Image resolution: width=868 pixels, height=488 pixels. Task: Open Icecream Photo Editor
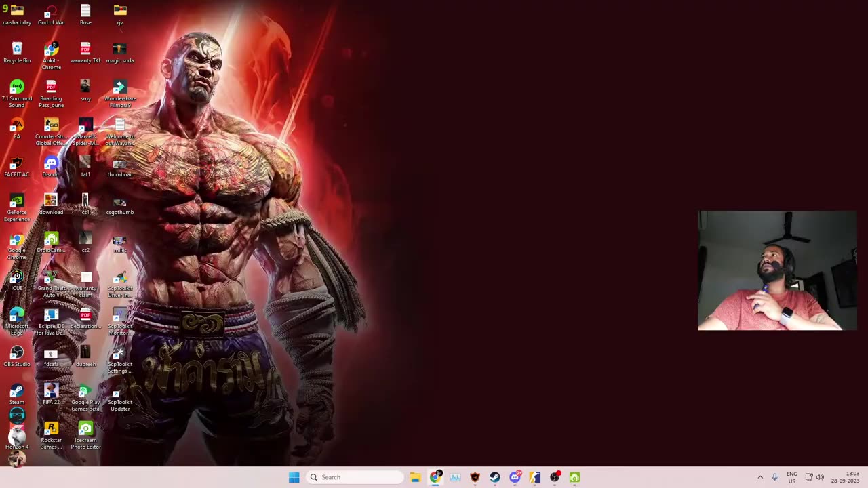click(85, 436)
